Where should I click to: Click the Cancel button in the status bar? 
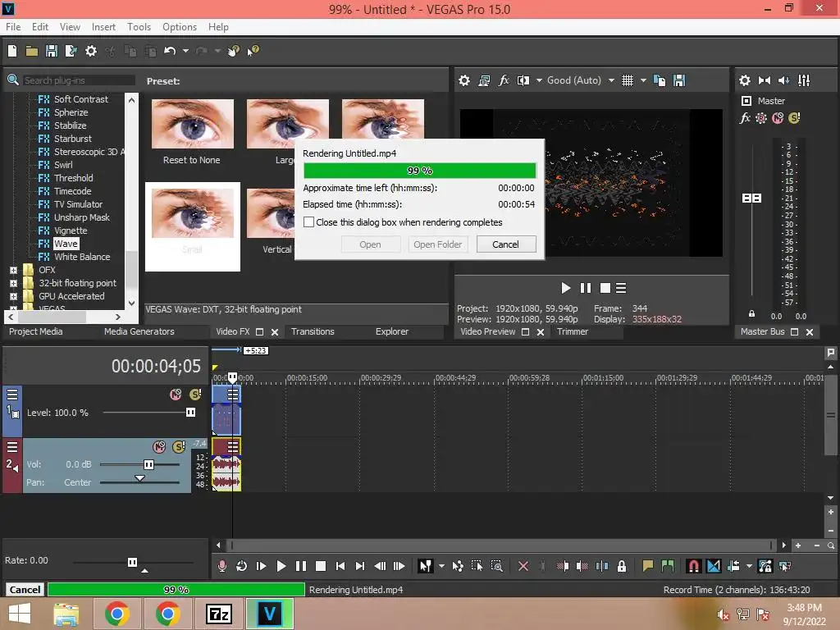[x=25, y=590]
